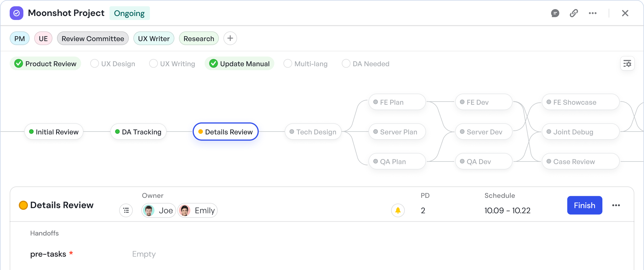Open the comments chat bubble icon
Viewport: 644px width, 270px height.
tap(555, 13)
